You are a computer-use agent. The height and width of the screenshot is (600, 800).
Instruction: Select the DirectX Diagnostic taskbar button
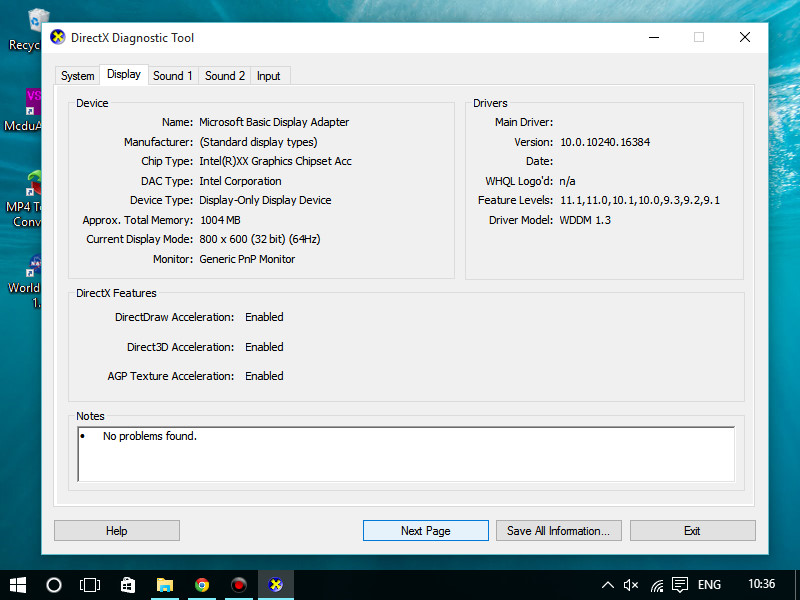(276, 585)
